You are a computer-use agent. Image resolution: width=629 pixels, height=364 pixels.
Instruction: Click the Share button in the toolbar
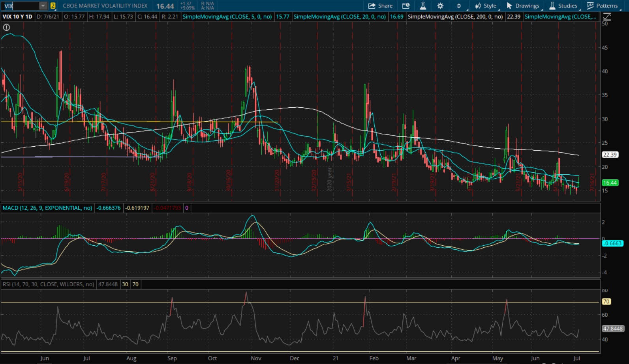pyautogui.click(x=380, y=6)
